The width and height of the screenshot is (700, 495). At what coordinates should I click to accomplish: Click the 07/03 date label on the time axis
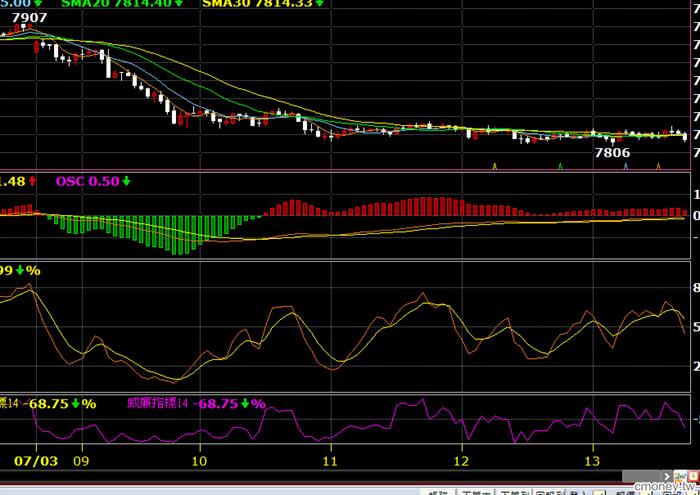(x=36, y=461)
